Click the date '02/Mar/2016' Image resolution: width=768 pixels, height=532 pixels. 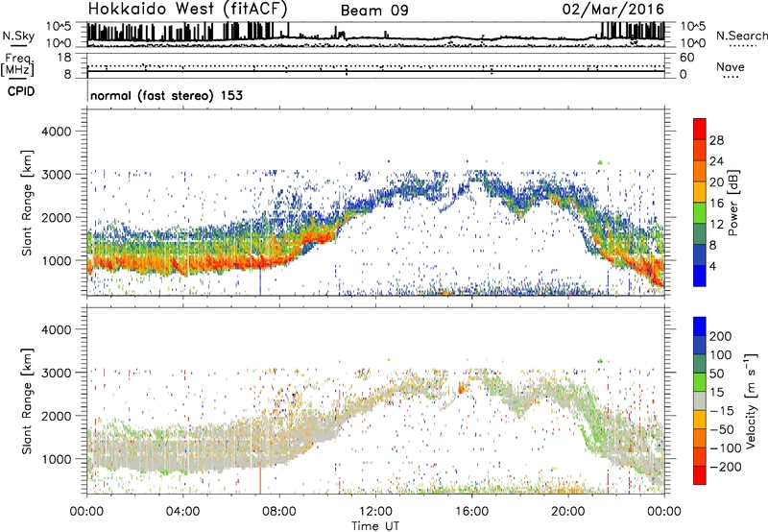tap(612, 10)
